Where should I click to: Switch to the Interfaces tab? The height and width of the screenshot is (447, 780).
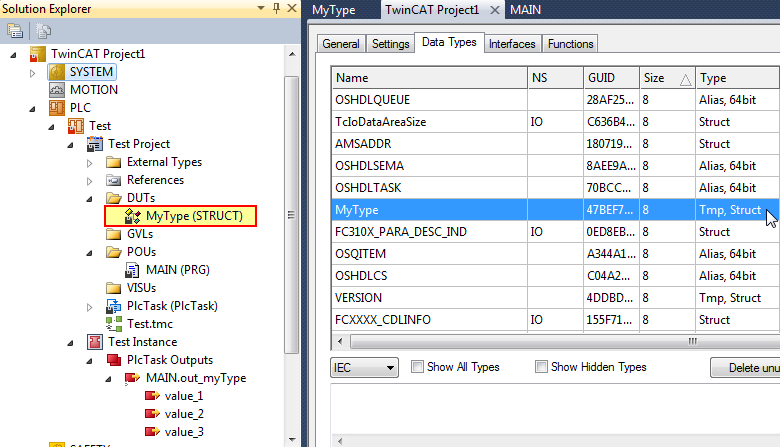click(512, 44)
